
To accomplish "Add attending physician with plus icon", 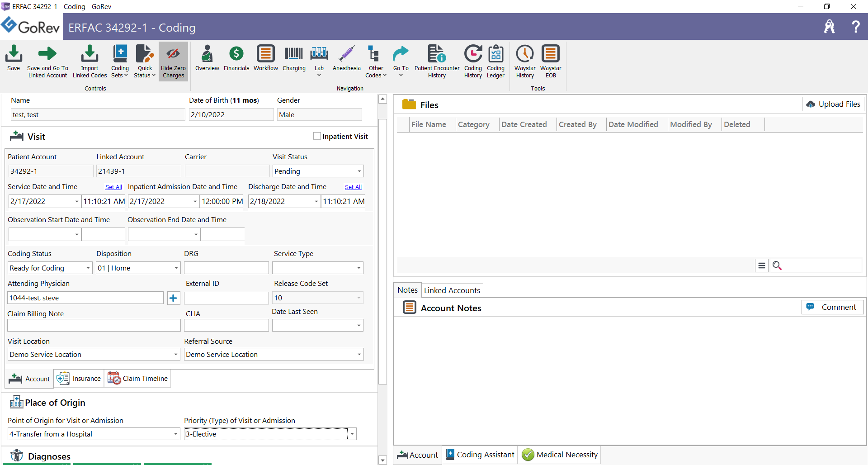I will (173, 298).
